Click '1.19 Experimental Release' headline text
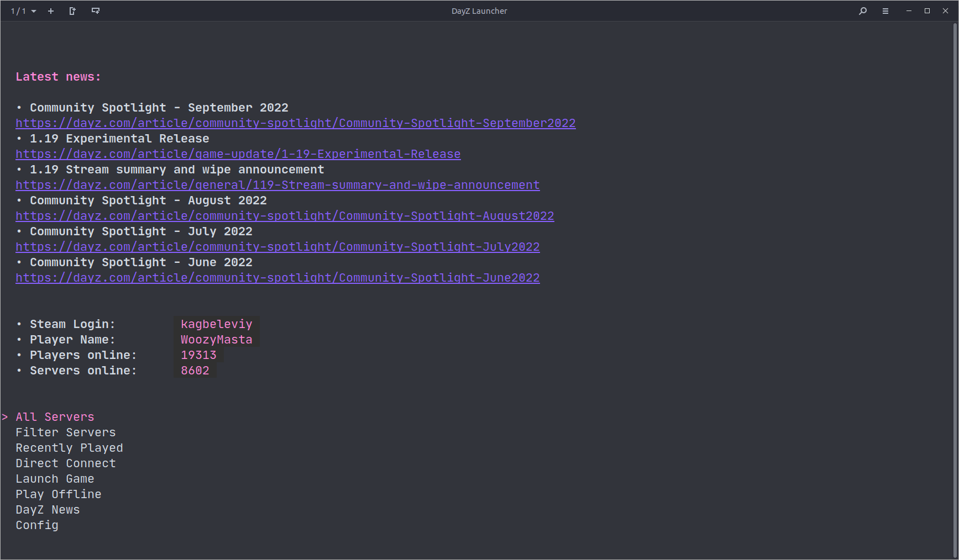This screenshot has height=560, width=959. coord(119,139)
